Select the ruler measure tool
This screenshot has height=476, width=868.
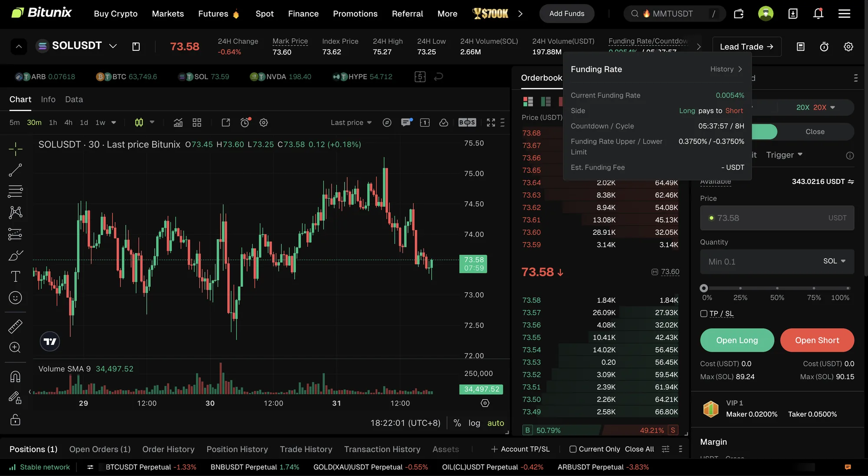point(15,326)
